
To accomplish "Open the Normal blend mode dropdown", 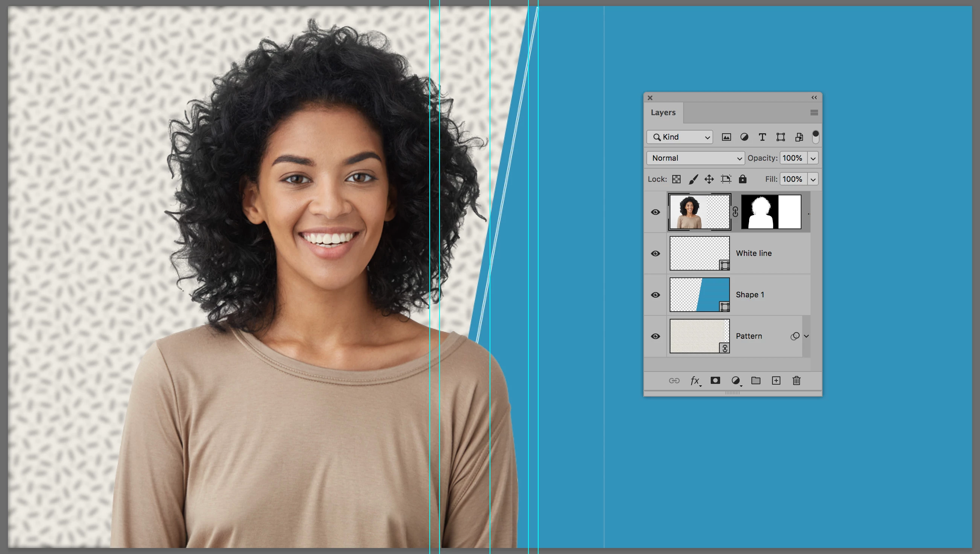I will pyautogui.click(x=695, y=158).
